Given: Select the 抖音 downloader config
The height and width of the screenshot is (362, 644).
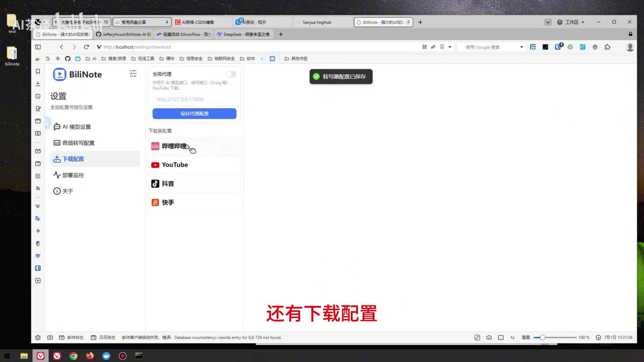Looking at the screenshot, I should point(195,184).
